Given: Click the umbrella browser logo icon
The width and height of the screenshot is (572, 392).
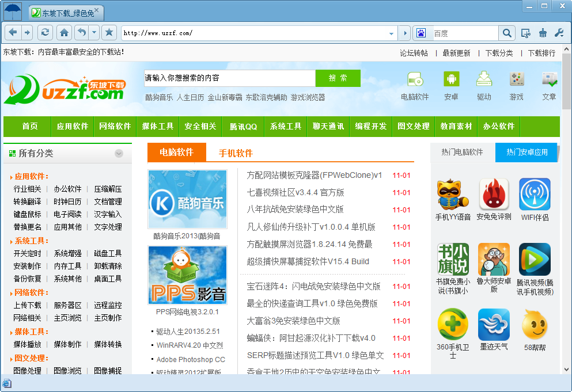Looking at the screenshot, I should pos(13,11).
